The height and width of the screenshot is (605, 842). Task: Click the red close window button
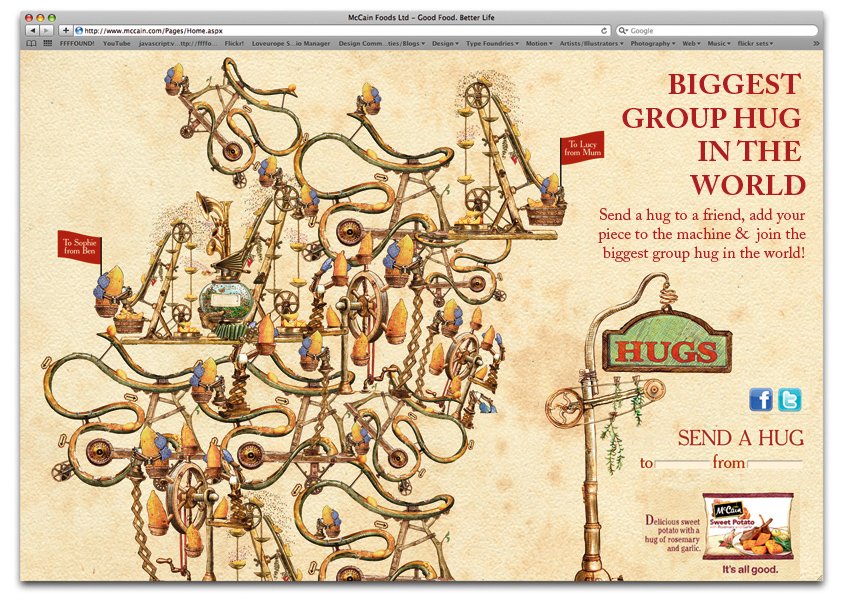tap(29, 18)
